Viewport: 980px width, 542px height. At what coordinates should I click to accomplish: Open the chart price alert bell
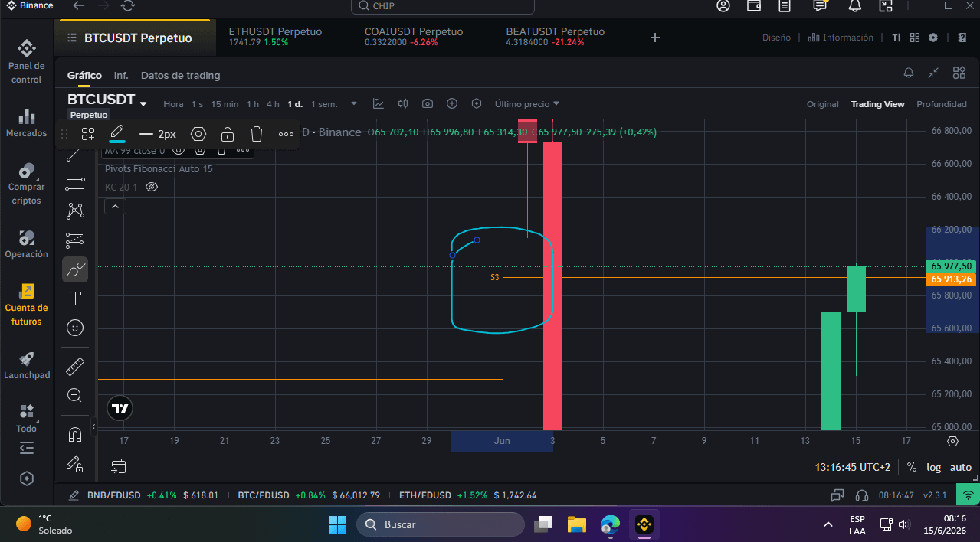tap(909, 73)
